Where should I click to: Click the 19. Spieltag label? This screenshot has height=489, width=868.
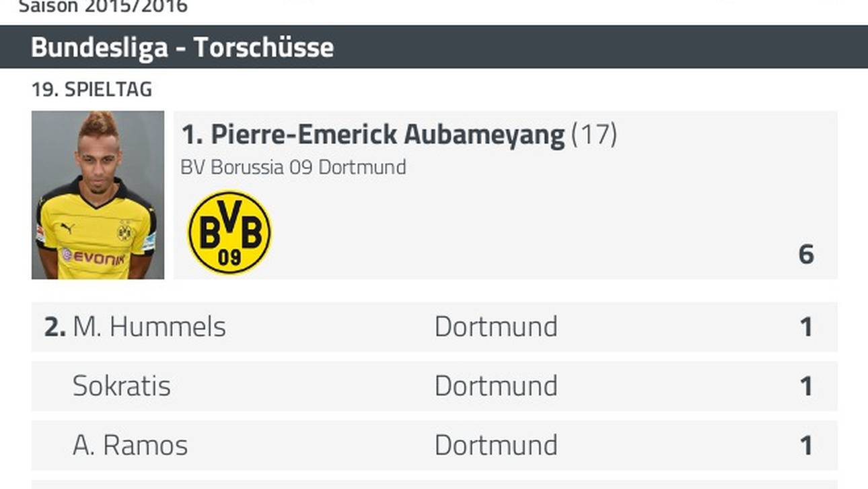coord(92,89)
